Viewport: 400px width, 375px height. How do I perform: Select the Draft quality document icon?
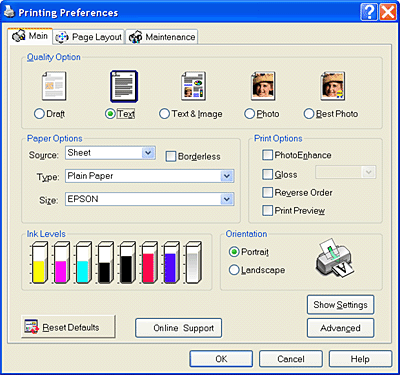[x=54, y=86]
